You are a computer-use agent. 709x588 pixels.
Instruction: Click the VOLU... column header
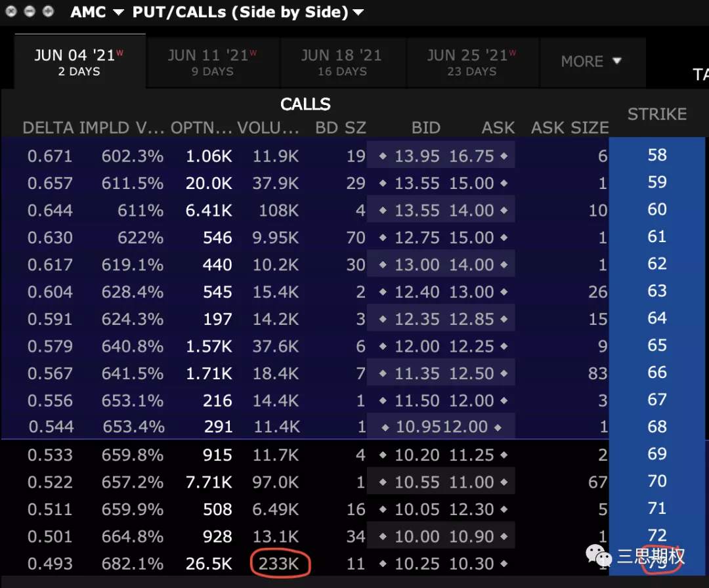point(268,127)
